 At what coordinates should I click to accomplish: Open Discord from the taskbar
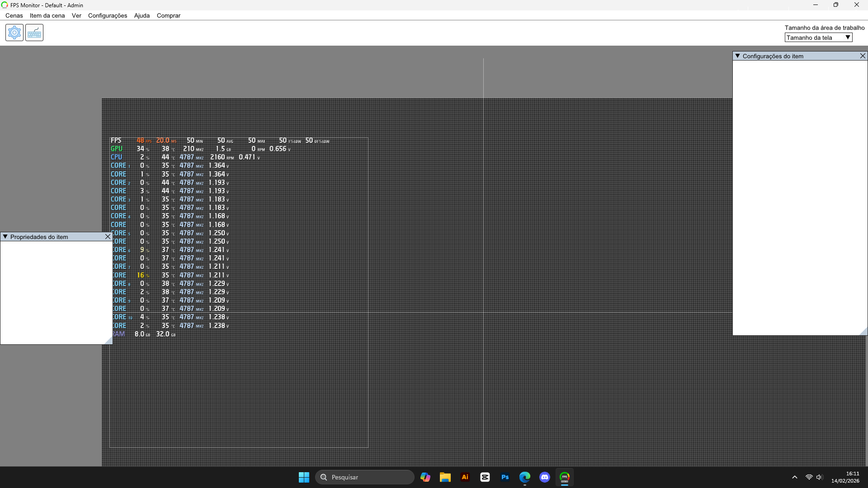tap(545, 477)
